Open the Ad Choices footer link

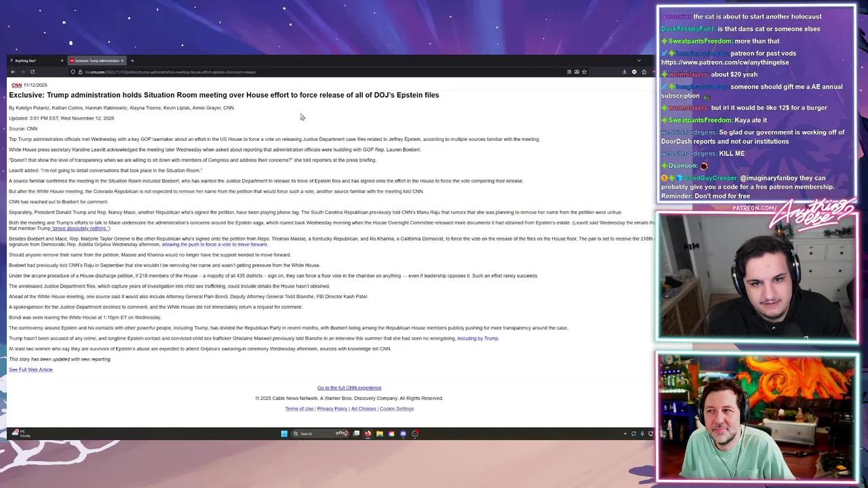tap(363, 409)
